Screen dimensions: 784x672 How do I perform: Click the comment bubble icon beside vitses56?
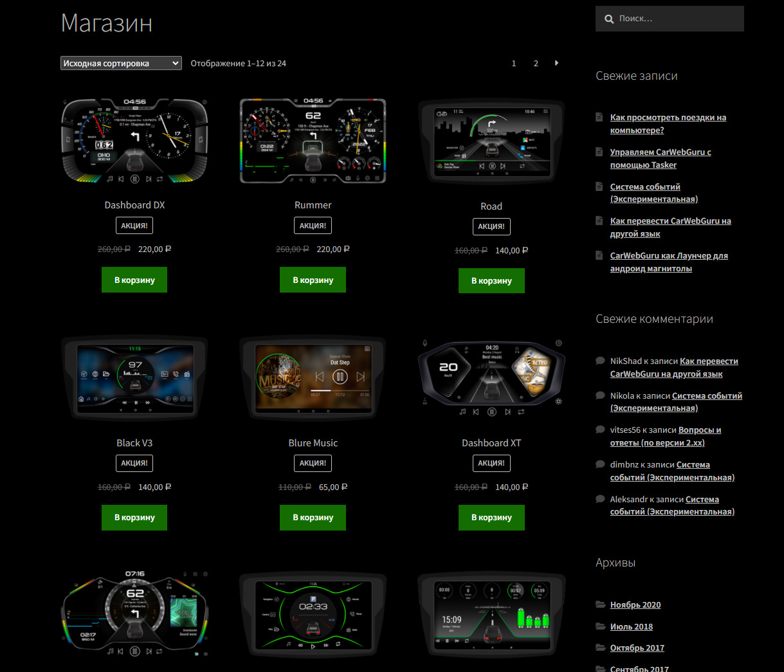600,430
